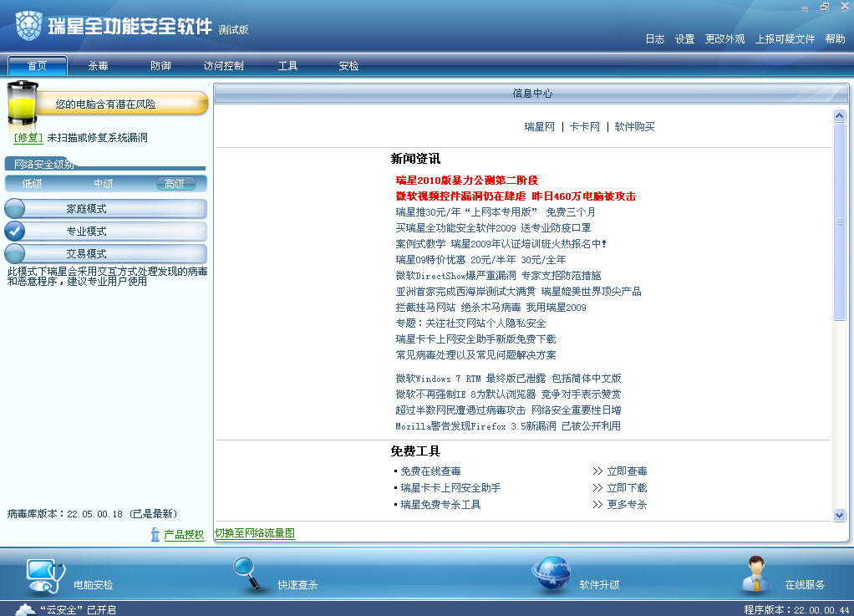
Task: Open the 产品授权 link
Action: coord(184,535)
